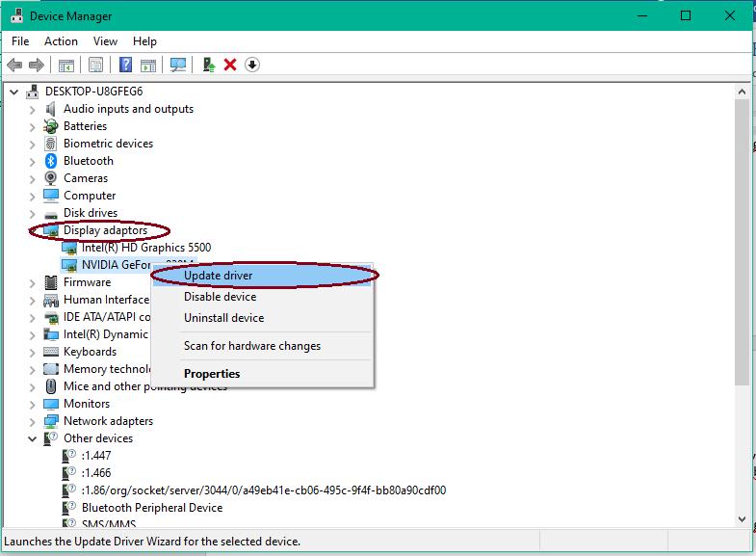Click the Back arrow toolbar icon
The height and width of the screenshot is (556, 756).
pyautogui.click(x=14, y=65)
